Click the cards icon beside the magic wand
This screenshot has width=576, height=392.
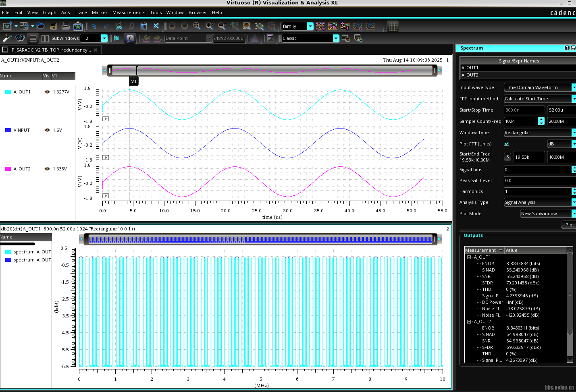point(20,38)
